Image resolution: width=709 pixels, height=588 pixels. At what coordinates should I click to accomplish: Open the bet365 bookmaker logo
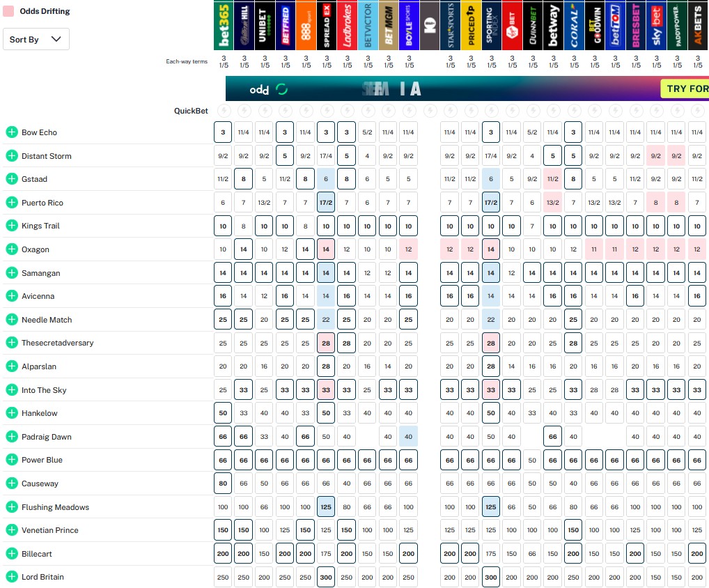click(224, 25)
